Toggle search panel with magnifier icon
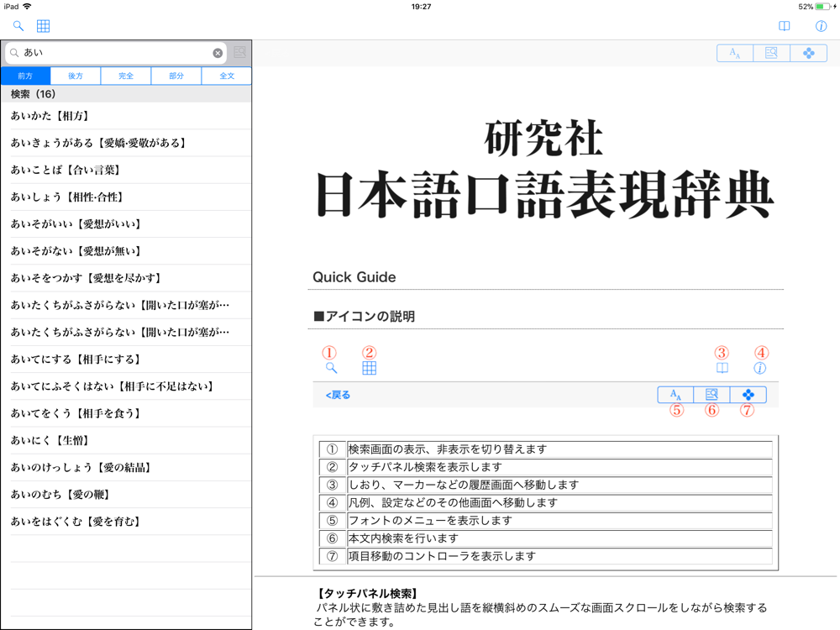 coord(18,26)
